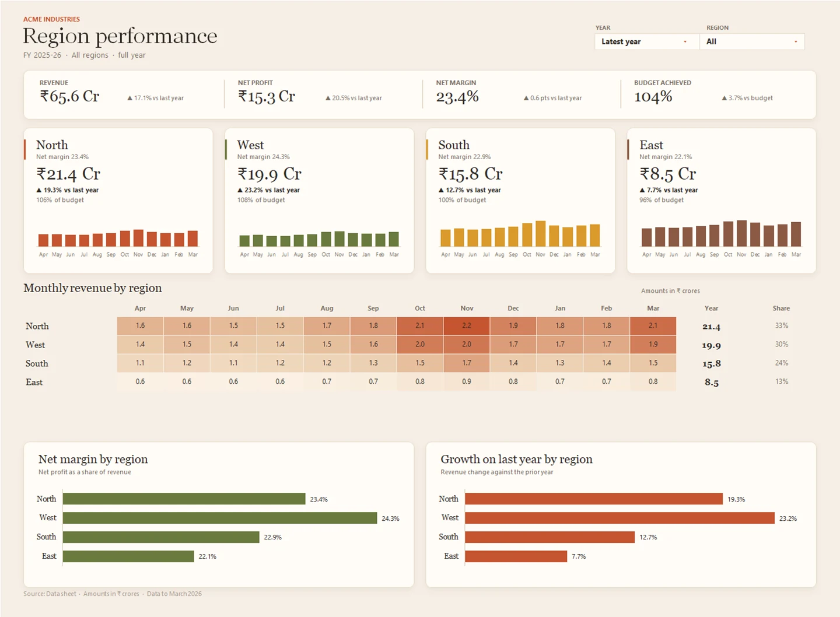Viewport: 840px width, 617px height.
Task: Click the "Growth on last year by region" heading
Action: coord(516,460)
